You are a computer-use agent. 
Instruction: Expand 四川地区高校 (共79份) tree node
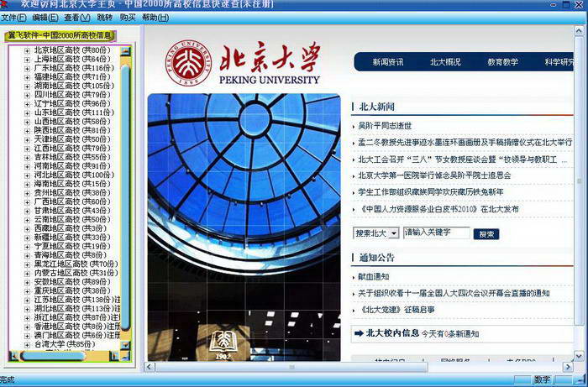[27, 95]
